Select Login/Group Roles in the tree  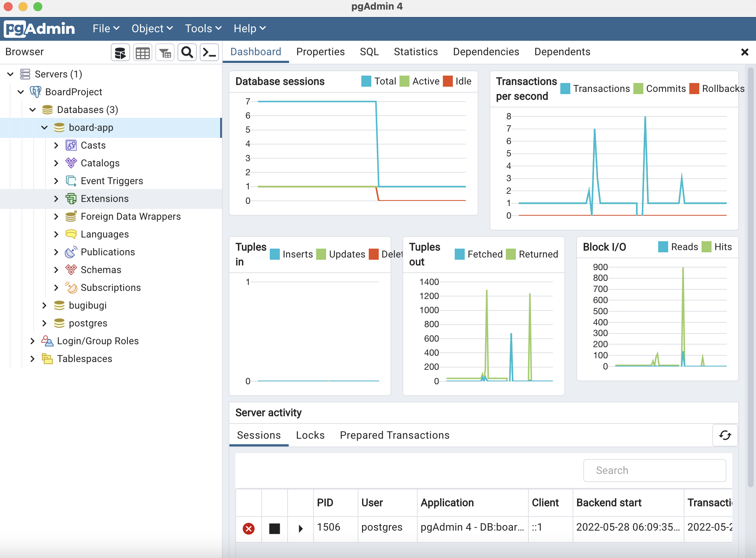point(98,341)
